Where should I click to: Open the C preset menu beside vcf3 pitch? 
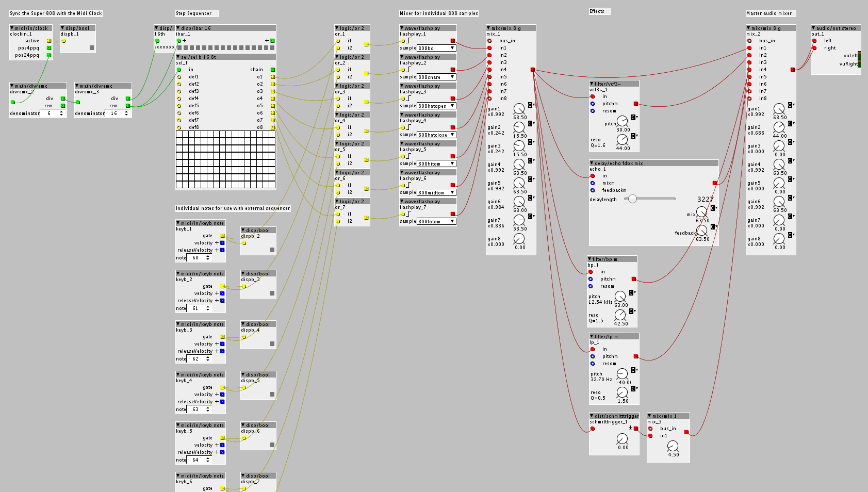(634, 117)
